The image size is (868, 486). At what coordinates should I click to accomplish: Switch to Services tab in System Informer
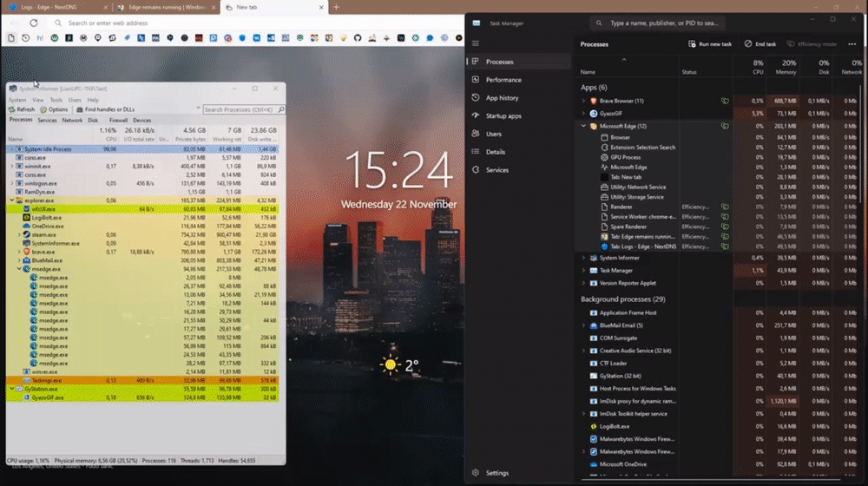tap(47, 120)
